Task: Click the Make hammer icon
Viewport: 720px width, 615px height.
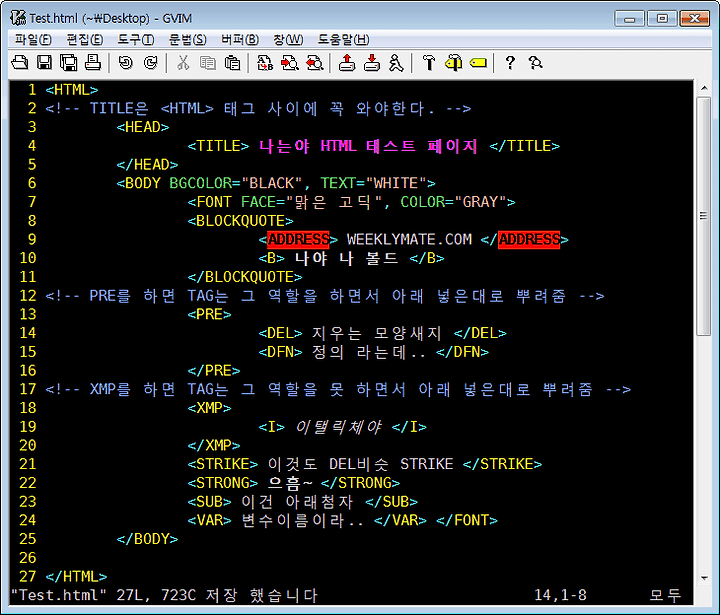Action: pos(429,62)
